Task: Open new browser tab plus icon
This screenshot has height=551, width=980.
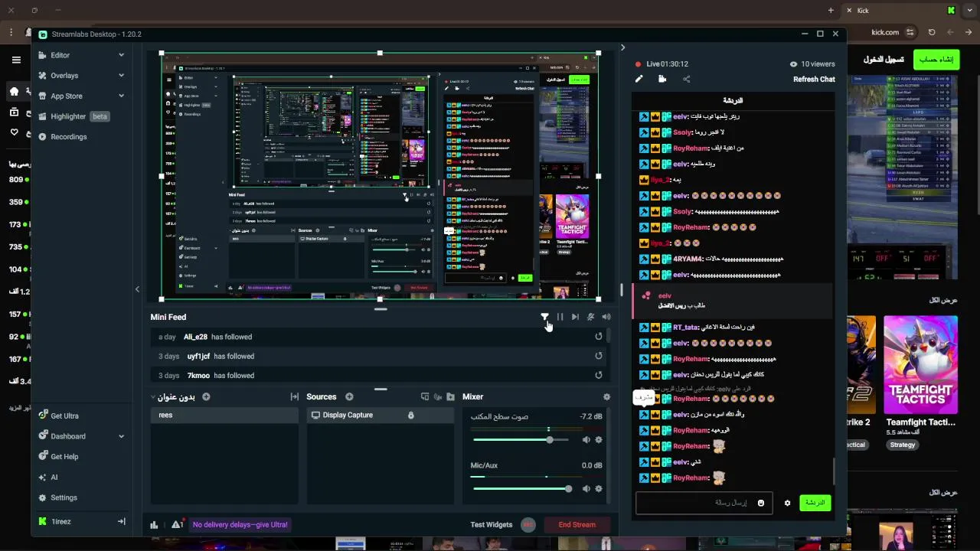Action: pos(831,10)
